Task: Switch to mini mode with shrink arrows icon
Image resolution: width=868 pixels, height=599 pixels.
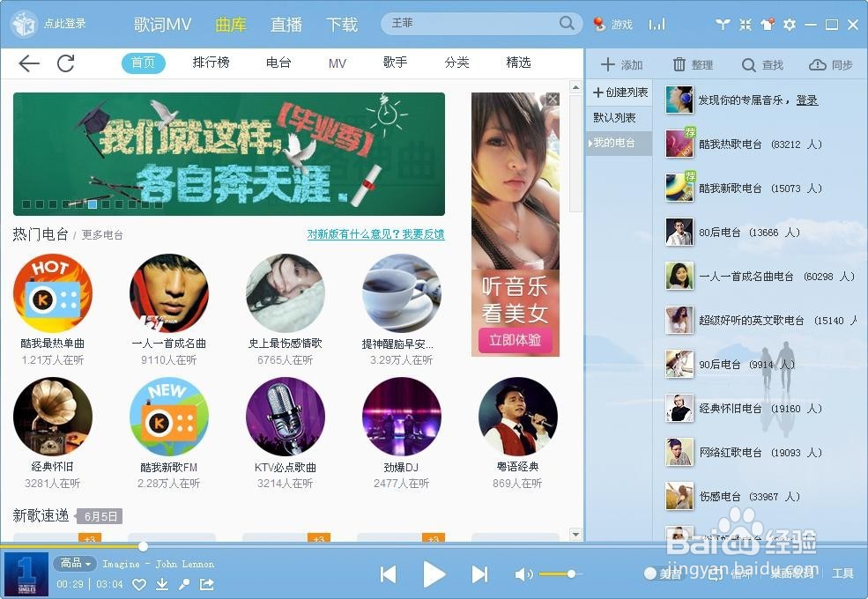Action: pyautogui.click(x=746, y=25)
